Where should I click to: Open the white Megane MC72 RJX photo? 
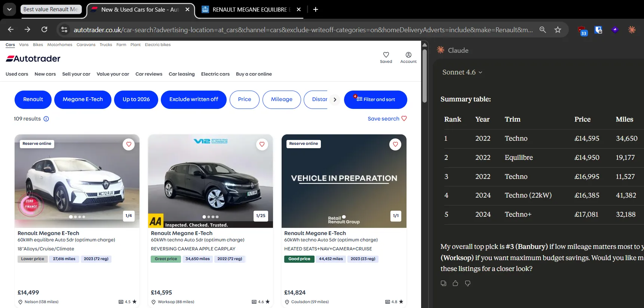(77, 181)
